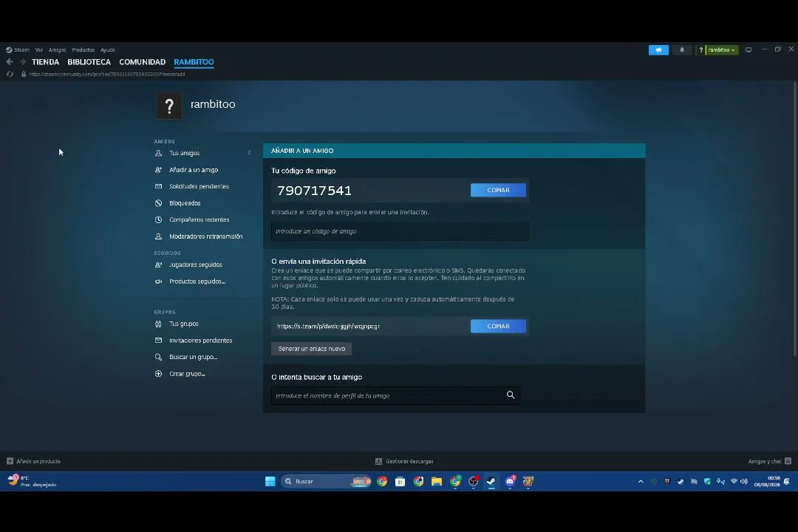Screen dimensions: 798x532
Task: Reload the page with the refresh icon
Action: pyautogui.click(x=10, y=75)
